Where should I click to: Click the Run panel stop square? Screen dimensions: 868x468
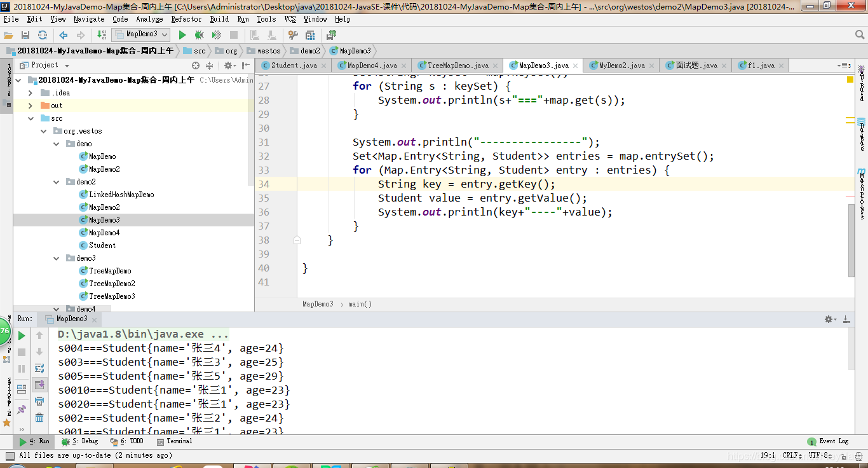(x=22, y=352)
